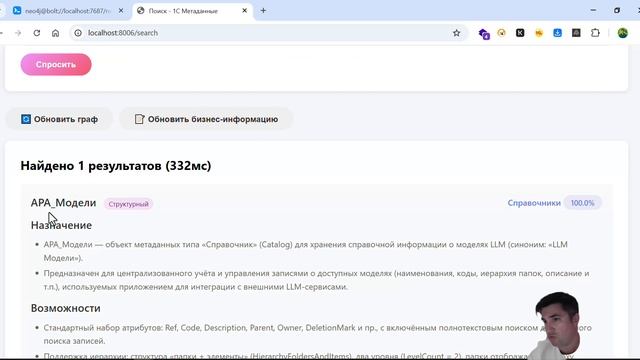Viewport: 640px width, 360px height.
Task: Click the refresh icon in Обновить граф
Action: click(26, 119)
